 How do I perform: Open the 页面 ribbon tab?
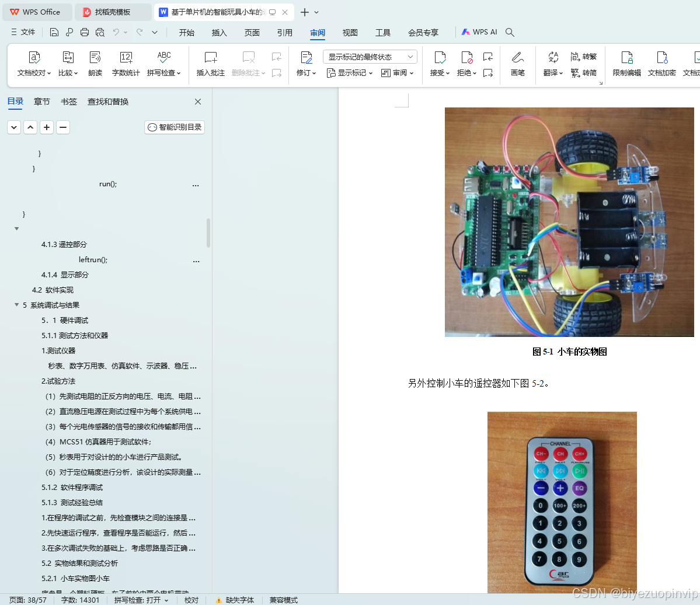point(252,33)
